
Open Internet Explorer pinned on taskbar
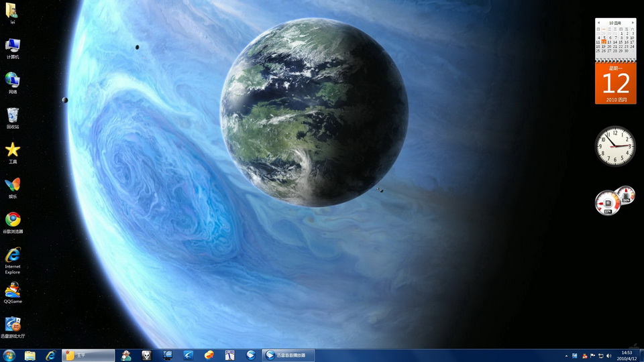point(50,355)
